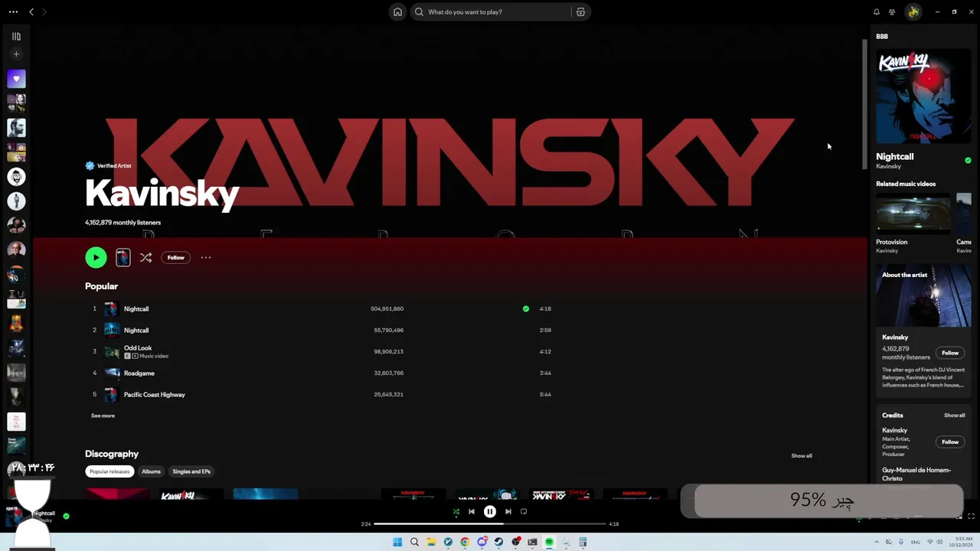Screen dimensions: 980x551
Task: Open Guy-Manuel de Homem-Christo credit
Action: click(x=916, y=474)
